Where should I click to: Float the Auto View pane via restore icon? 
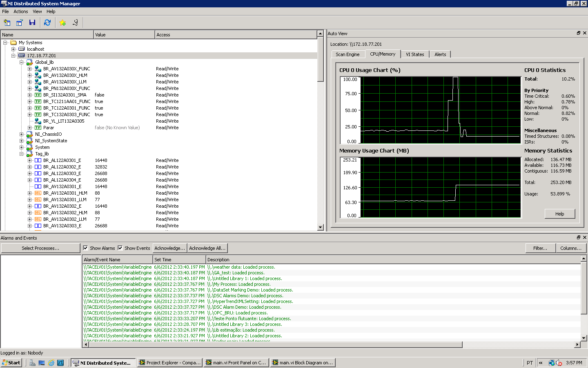[578, 33]
